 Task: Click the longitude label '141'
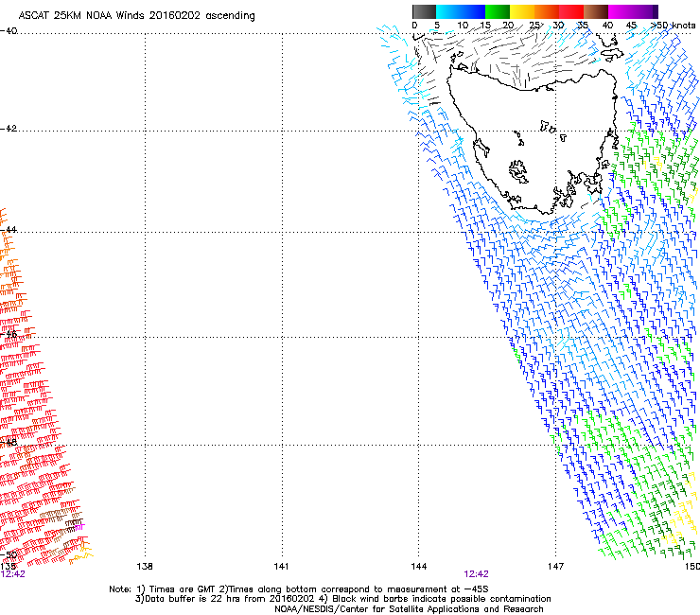coord(281,567)
